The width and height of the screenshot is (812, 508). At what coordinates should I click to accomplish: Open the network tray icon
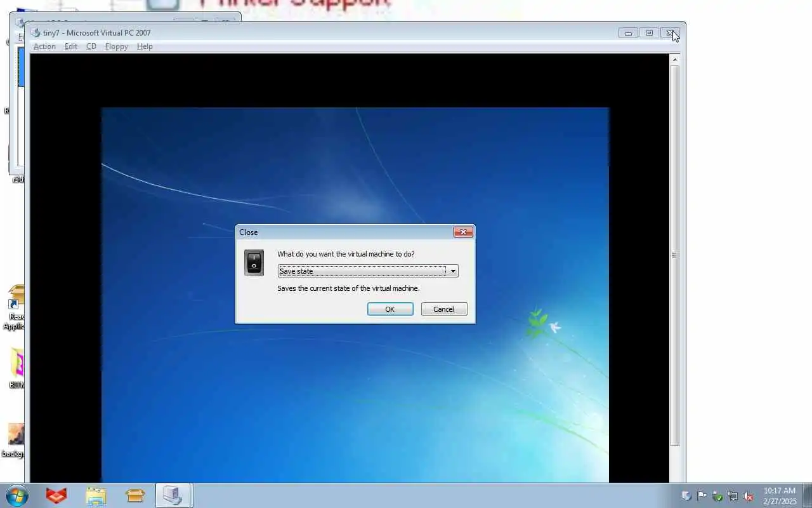click(x=733, y=496)
